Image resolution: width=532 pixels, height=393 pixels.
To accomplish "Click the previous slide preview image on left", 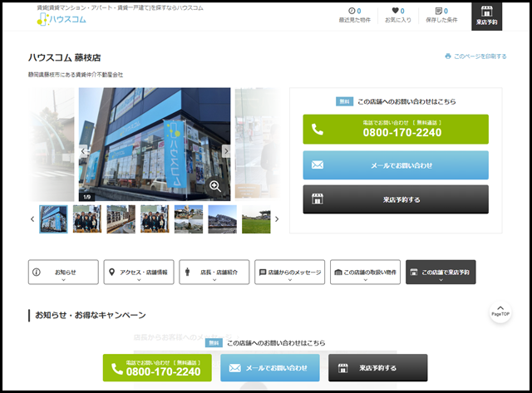I will click(x=52, y=144).
